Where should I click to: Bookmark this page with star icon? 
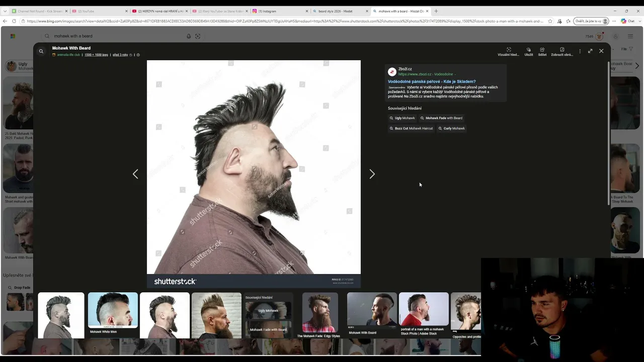pos(550,21)
